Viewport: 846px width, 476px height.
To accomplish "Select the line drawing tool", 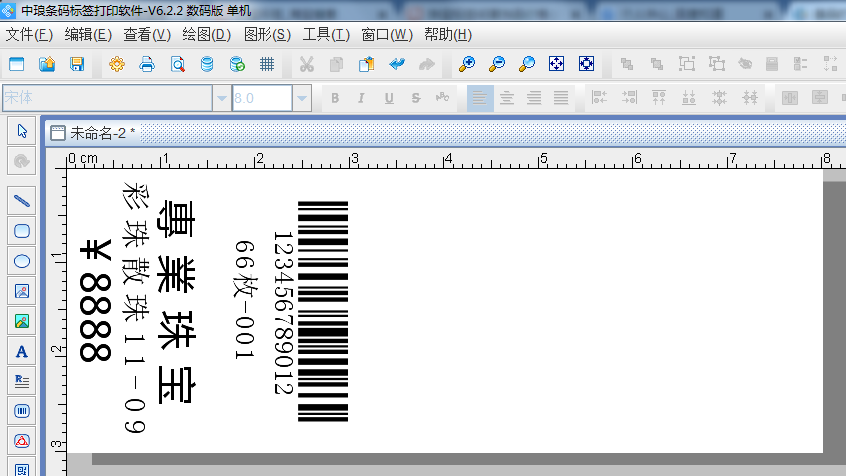I will [22, 200].
